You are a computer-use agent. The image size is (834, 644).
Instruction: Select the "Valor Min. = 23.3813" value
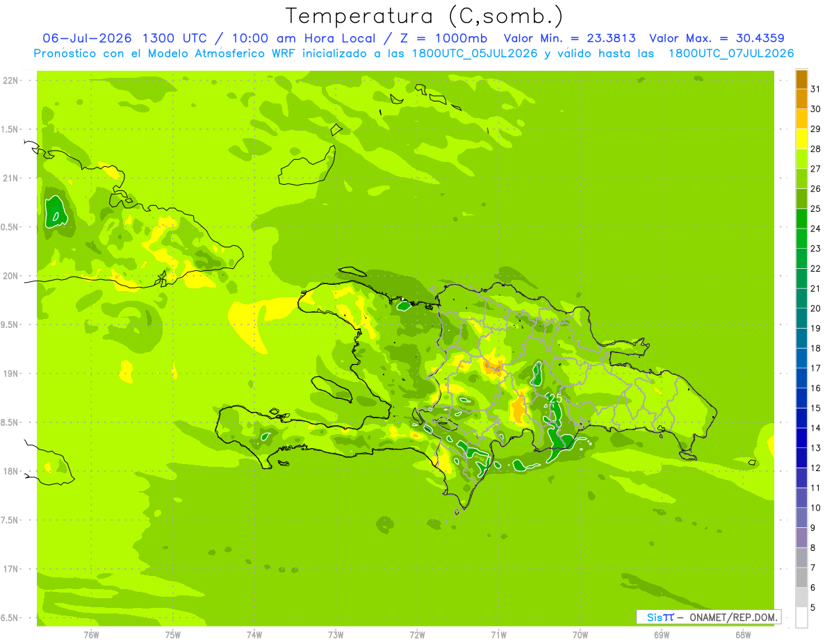pyautogui.click(x=569, y=38)
